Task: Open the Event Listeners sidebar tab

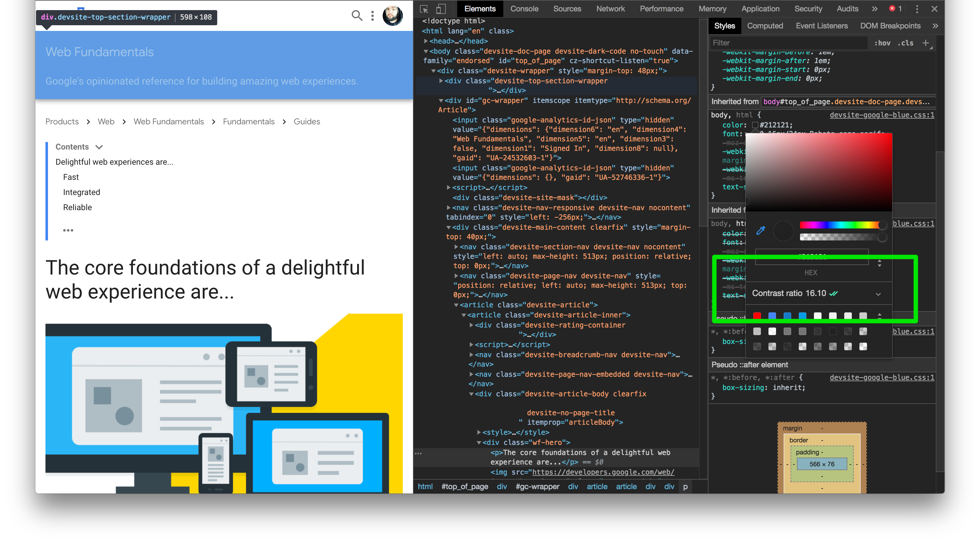Action: click(822, 26)
